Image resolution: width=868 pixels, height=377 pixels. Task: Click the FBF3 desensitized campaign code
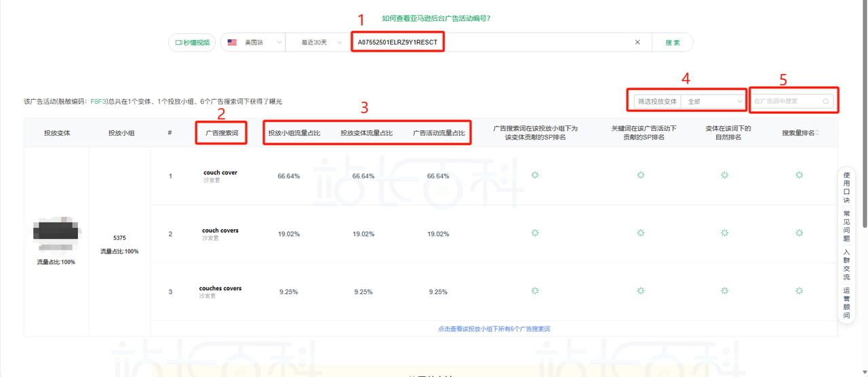pos(97,101)
